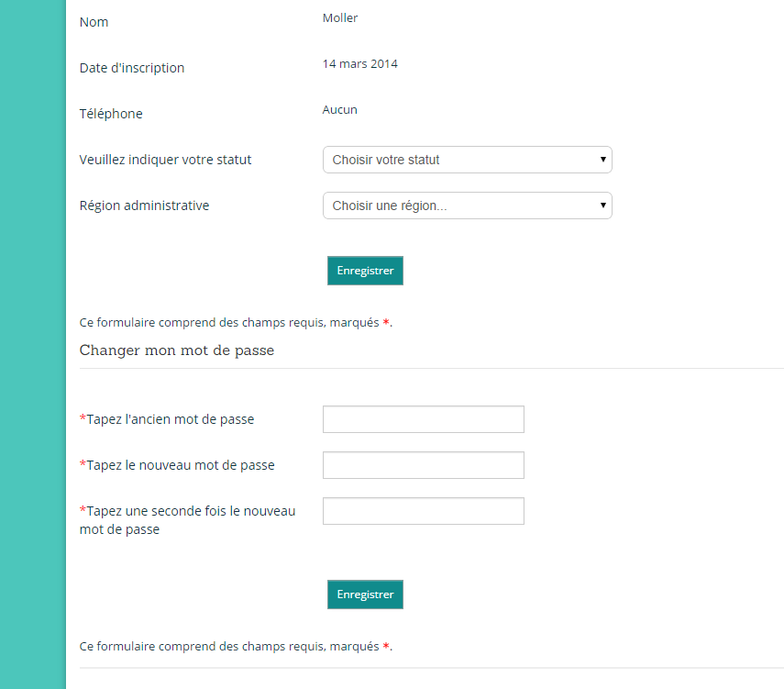Click the "Tapez l'ancien mot de passe" label
This screenshot has width=784, height=689.
coord(170,419)
